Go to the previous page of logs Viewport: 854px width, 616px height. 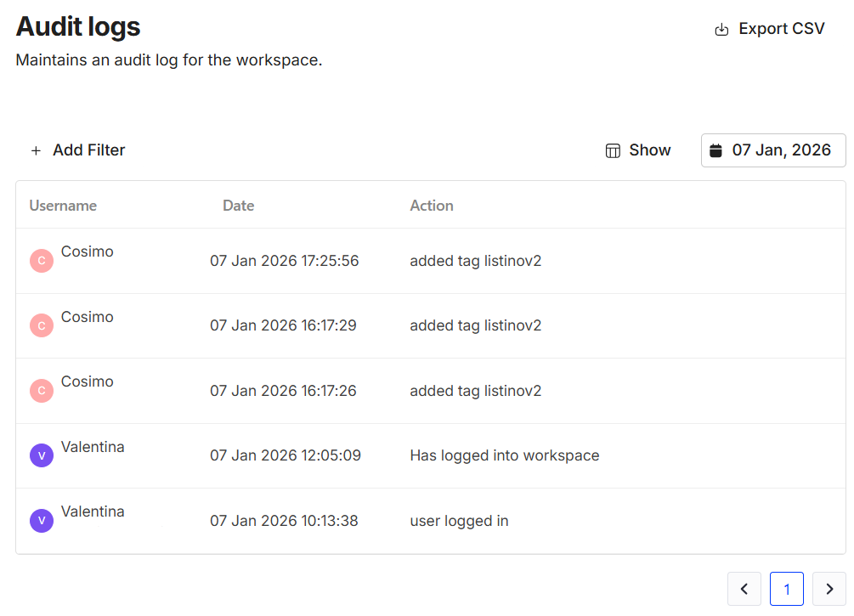[744, 589]
